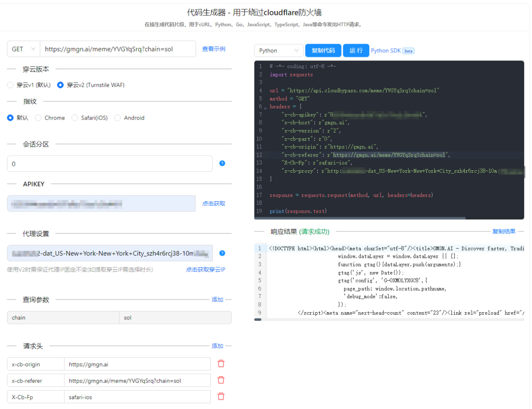This screenshot has width=532, height=409.
Task: Open the GET request method dropdown
Action: [x=23, y=49]
